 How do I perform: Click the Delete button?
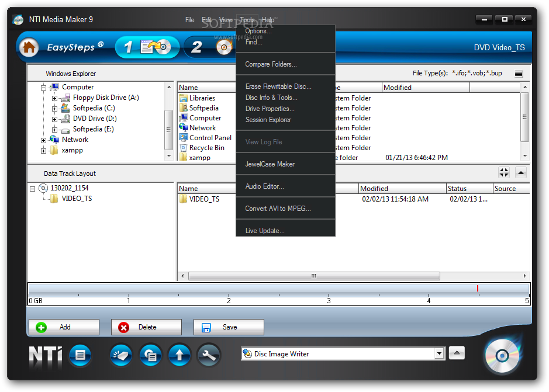(146, 327)
